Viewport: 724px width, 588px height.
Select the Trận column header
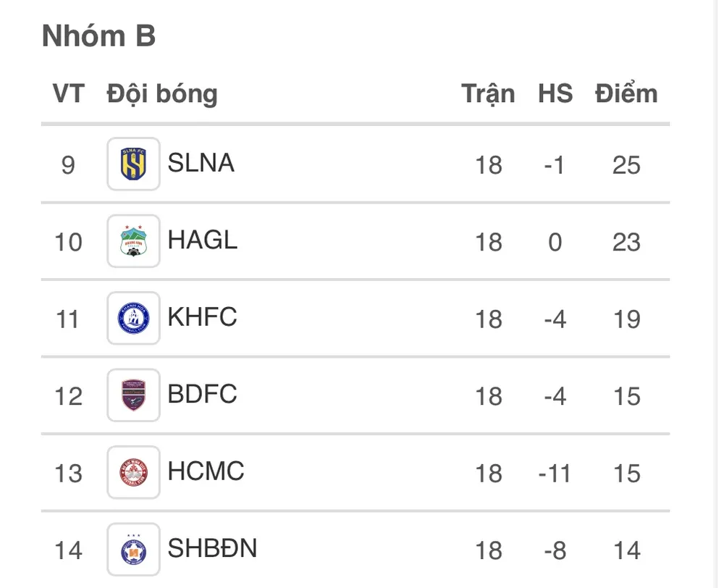[x=489, y=94]
